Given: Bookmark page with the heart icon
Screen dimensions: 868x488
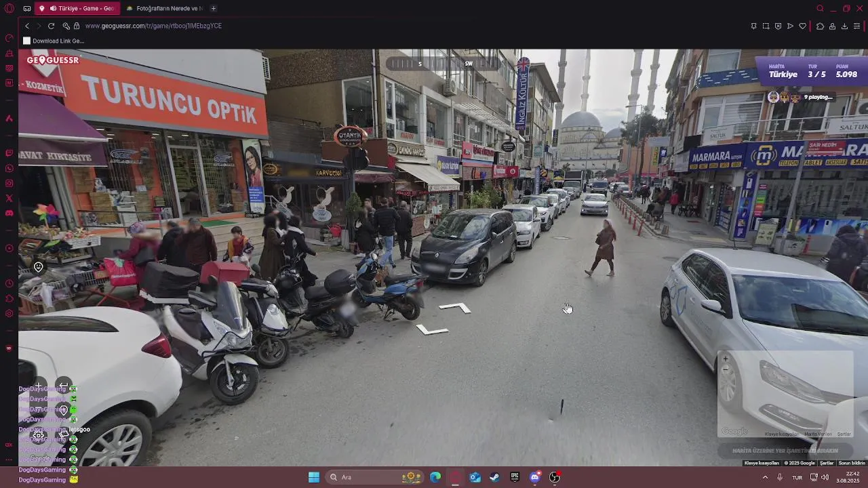Looking at the screenshot, I should pyautogui.click(x=802, y=26).
